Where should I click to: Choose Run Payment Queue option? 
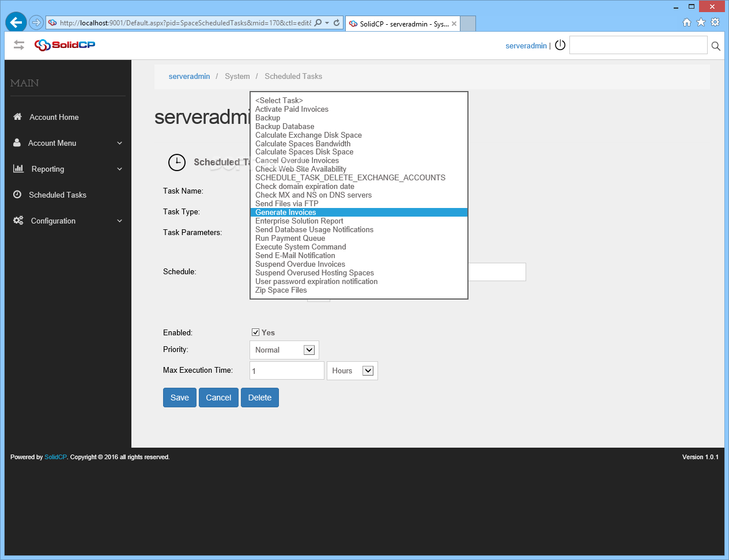[x=358, y=238]
